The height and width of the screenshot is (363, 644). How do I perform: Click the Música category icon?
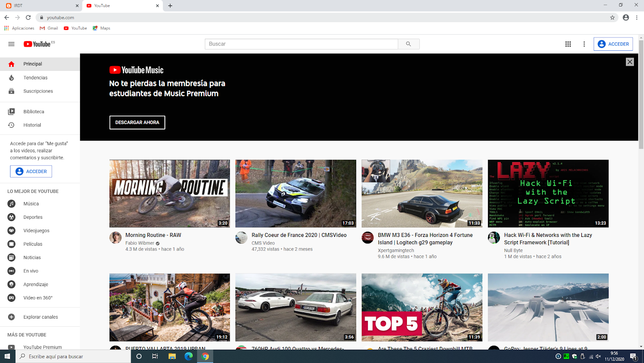click(11, 204)
